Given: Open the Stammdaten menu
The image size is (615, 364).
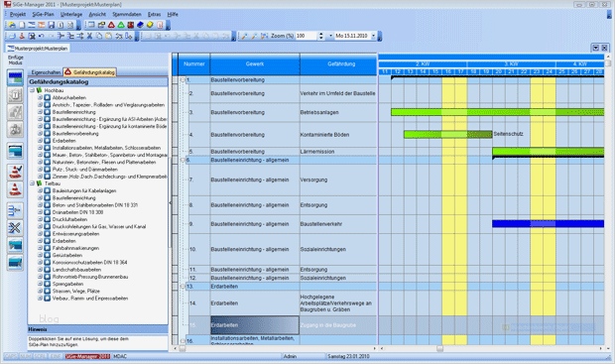Looking at the screenshot, I should click(x=127, y=14).
